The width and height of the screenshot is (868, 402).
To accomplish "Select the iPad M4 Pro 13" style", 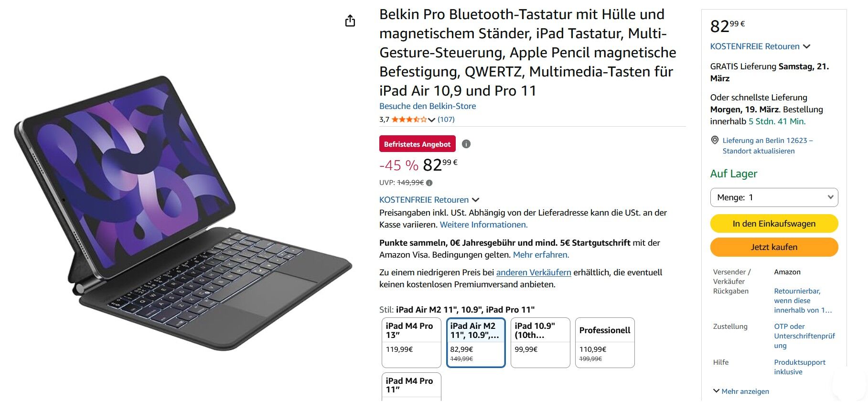I will (411, 343).
